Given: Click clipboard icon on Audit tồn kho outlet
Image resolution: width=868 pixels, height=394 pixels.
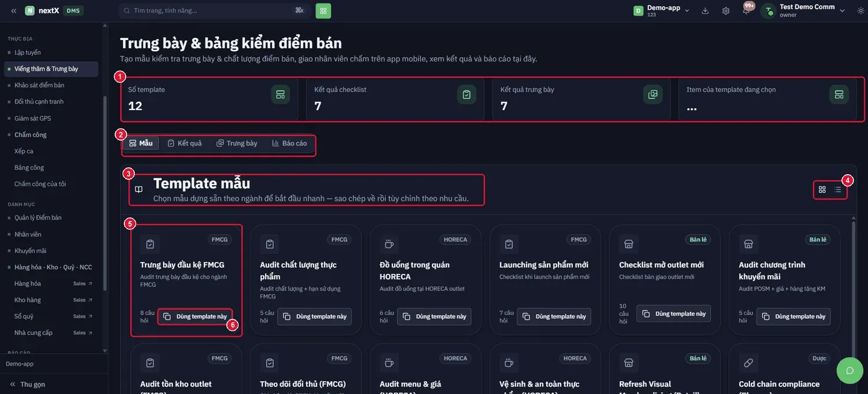Looking at the screenshot, I should (150, 363).
